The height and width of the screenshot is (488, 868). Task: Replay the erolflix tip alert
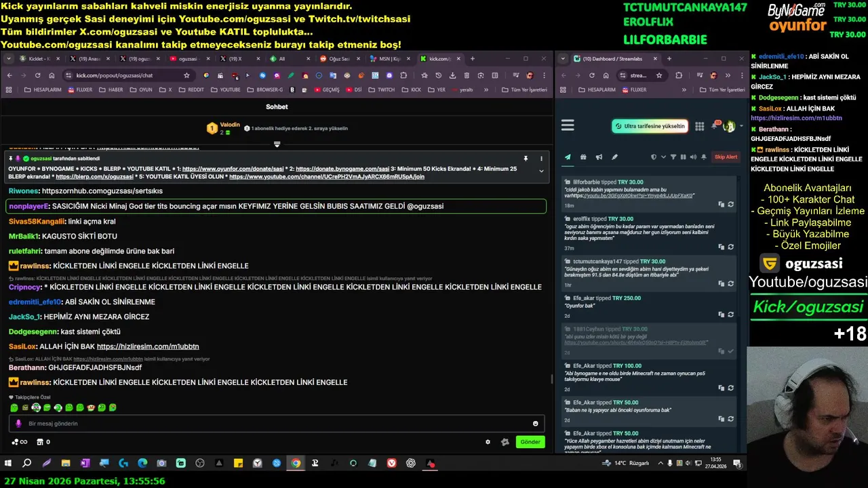pyautogui.click(x=730, y=247)
